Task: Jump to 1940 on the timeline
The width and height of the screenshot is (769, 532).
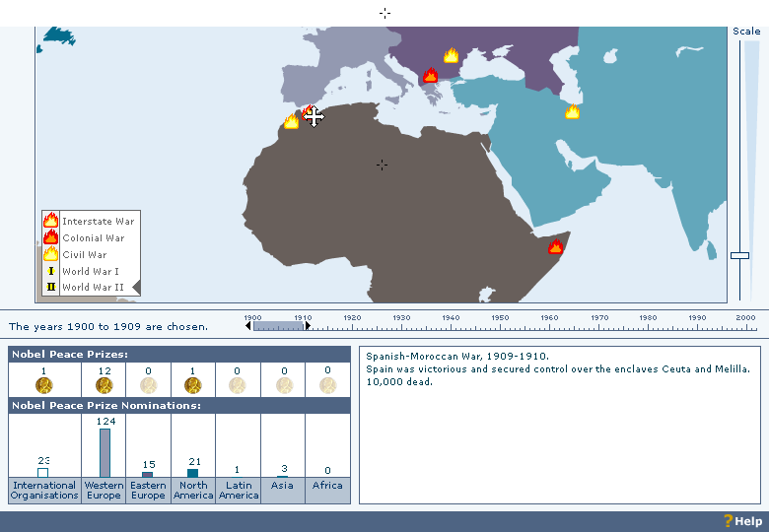Action: 451,318
